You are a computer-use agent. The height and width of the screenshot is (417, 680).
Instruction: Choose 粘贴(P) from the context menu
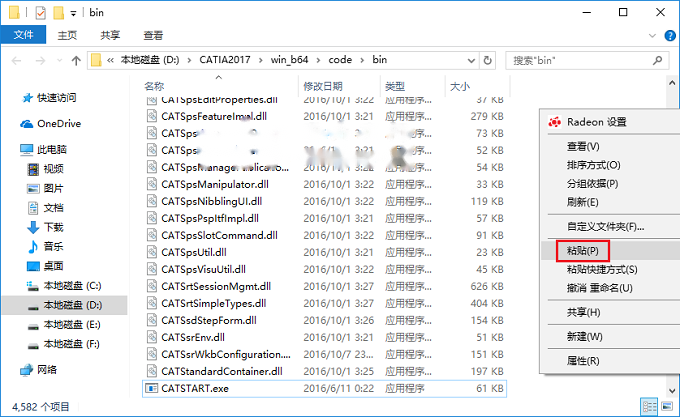click(x=582, y=251)
